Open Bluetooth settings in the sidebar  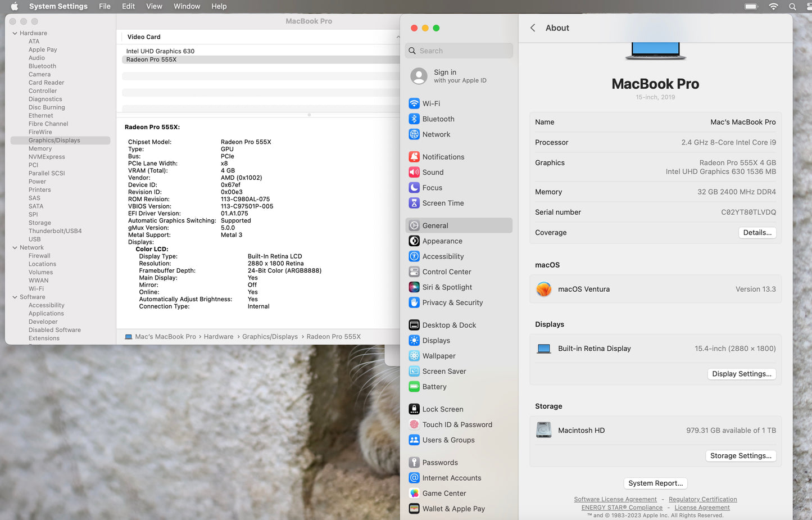pos(438,119)
